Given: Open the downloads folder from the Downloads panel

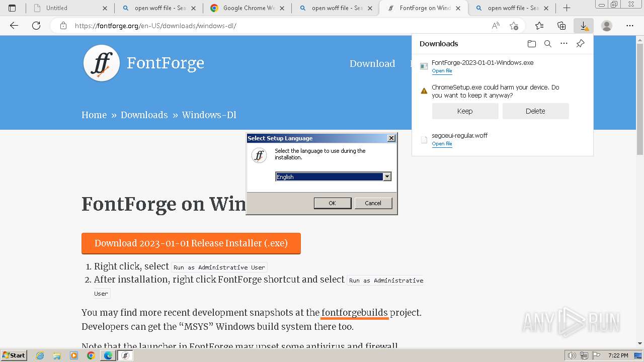Looking at the screenshot, I should coord(532,44).
